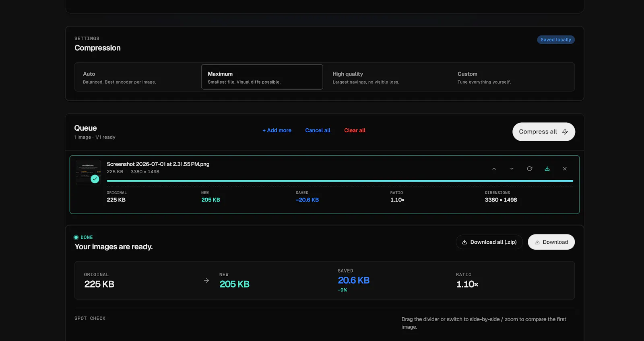The image size is (644, 341).
Task: Remove the screenshot from the queue
Action: (x=565, y=168)
